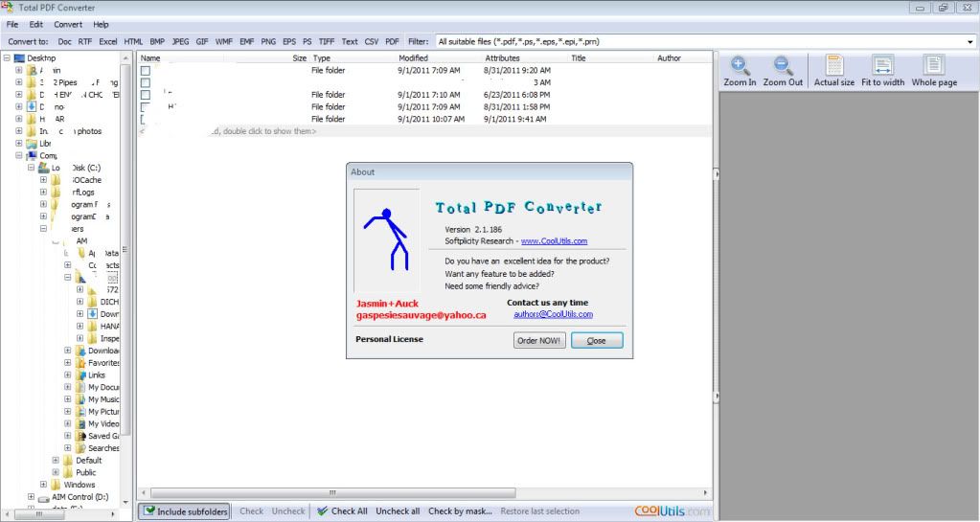Screen dimensions: 980x522
Task: Click the Zoom In magnifier icon
Action: [740, 65]
